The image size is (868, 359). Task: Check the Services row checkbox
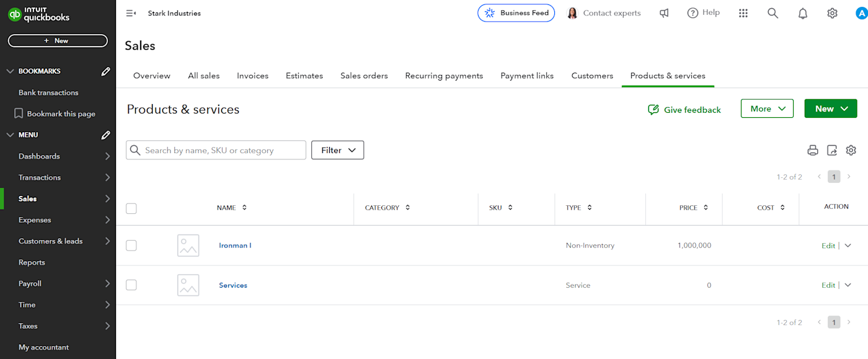[131, 285]
